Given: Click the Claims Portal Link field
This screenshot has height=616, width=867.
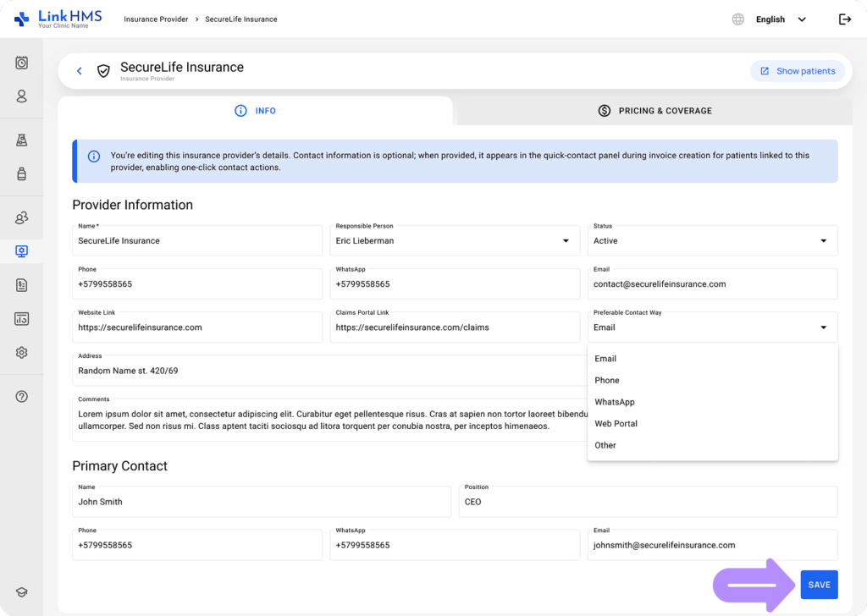Looking at the screenshot, I should pos(455,327).
